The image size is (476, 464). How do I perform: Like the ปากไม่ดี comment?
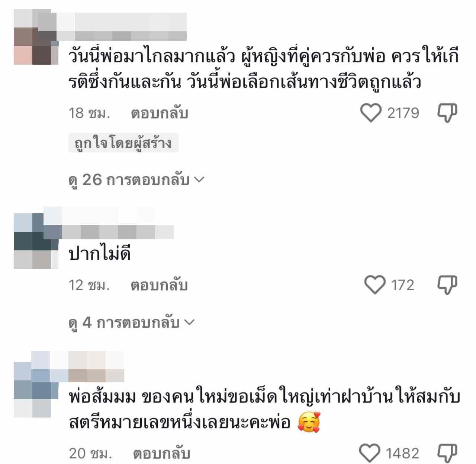(374, 285)
